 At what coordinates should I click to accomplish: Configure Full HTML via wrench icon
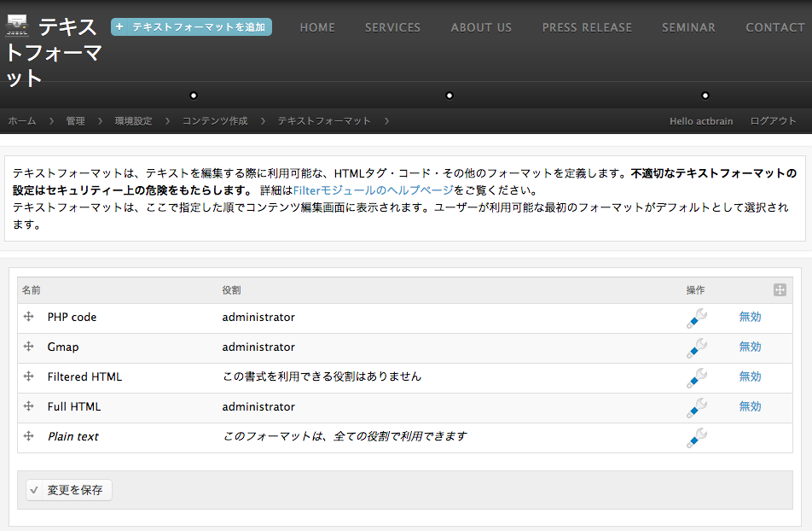click(696, 407)
